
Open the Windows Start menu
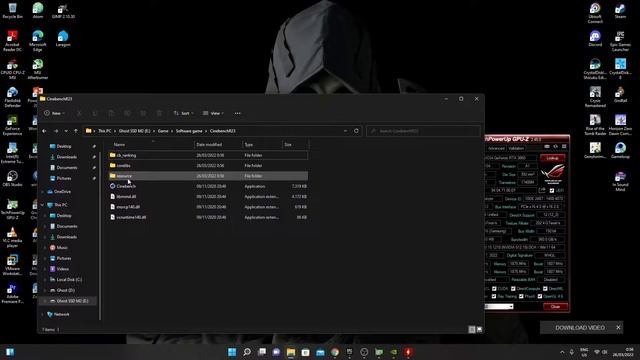pos(232,352)
